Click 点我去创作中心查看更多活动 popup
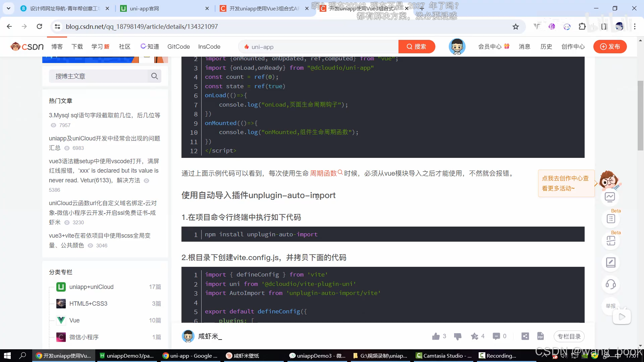 [566, 183]
